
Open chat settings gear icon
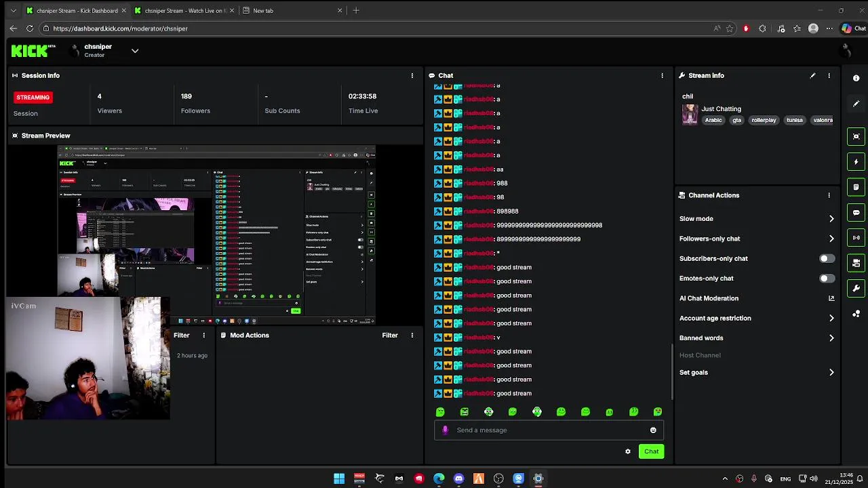click(628, 451)
